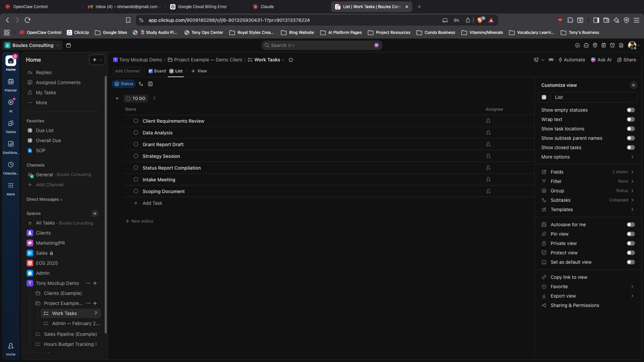Collapse the TO DO status group
The height and width of the screenshot is (362, 644).
117,99
